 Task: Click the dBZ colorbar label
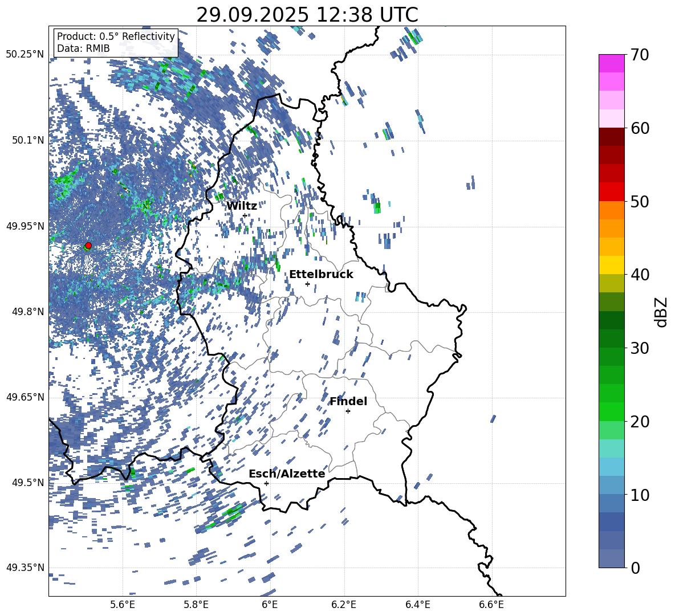(661, 312)
